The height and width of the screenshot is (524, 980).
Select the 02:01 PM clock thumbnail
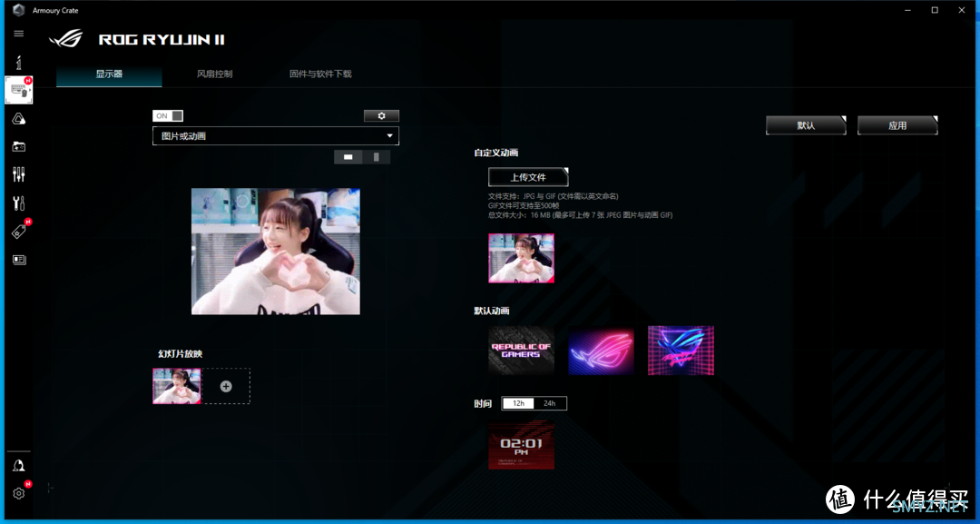[x=521, y=446]
